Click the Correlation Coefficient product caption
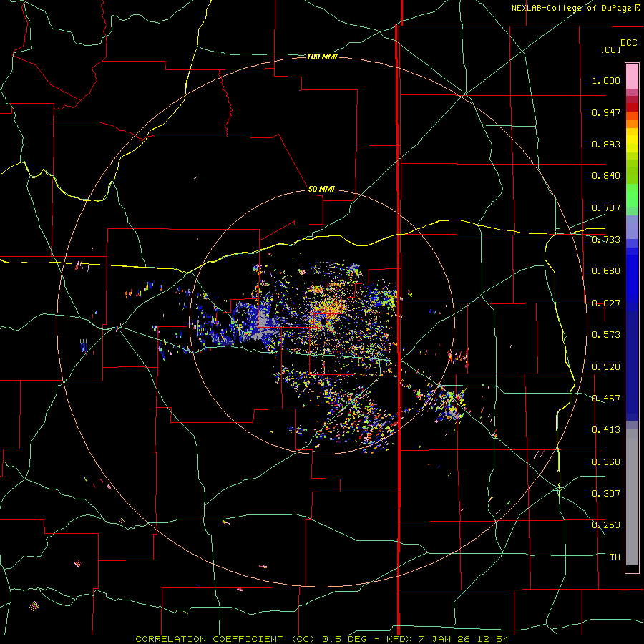 pyautogui.click(x=321, y=639)
